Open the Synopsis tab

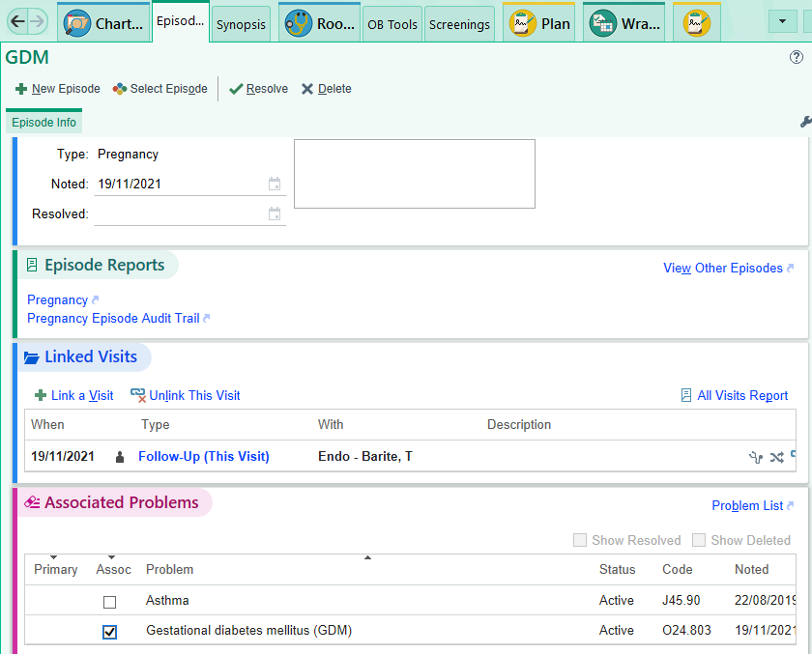pos(241,24)
